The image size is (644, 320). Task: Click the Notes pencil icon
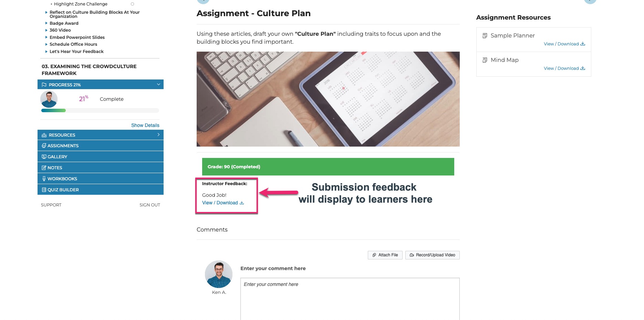(44, 168)
